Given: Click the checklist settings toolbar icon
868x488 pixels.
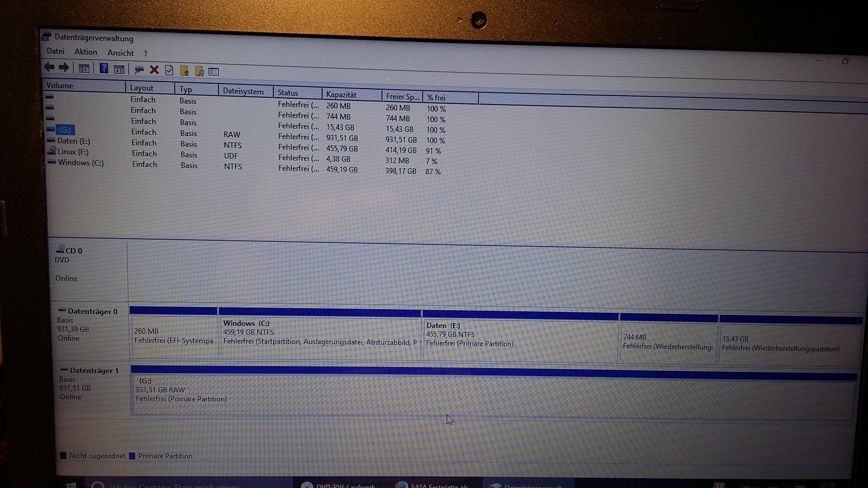Looking at the screenshot, I should click(214, 72).
